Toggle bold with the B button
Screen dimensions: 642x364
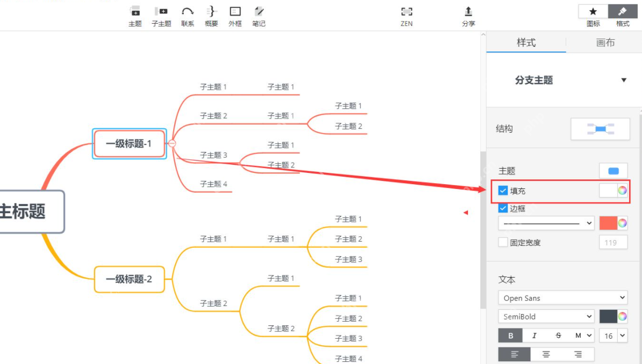click(509, 335)
